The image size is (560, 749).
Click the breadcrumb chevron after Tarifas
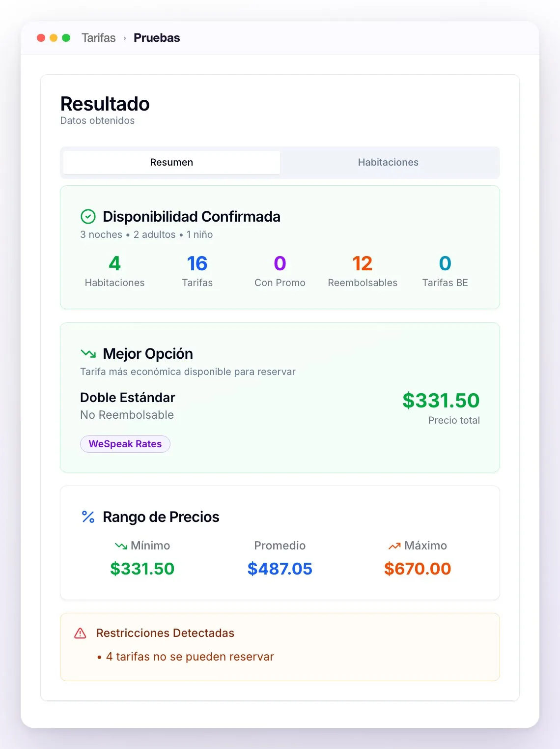pyautogui.click(x=125, y=38)
